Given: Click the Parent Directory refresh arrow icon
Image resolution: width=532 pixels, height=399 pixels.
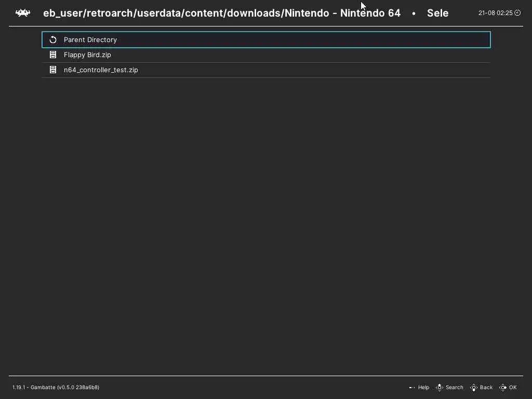Looking at the screenshot, I should point(53,39).
